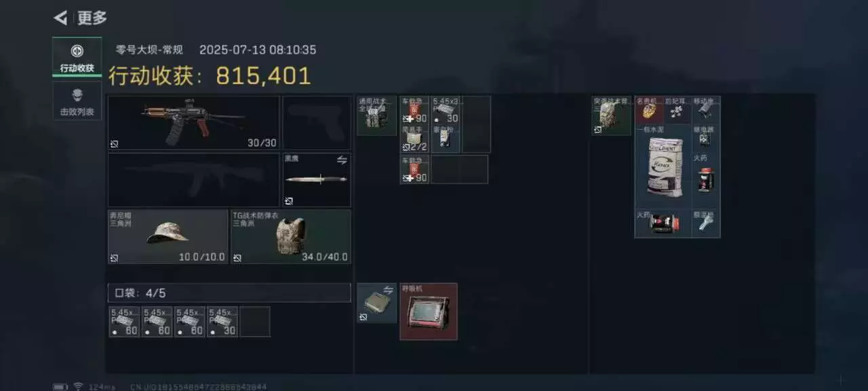The width and height of the screenshot is (868, 391).
Task: Click the empty secondary weapon slot
Action: point(194,180)
